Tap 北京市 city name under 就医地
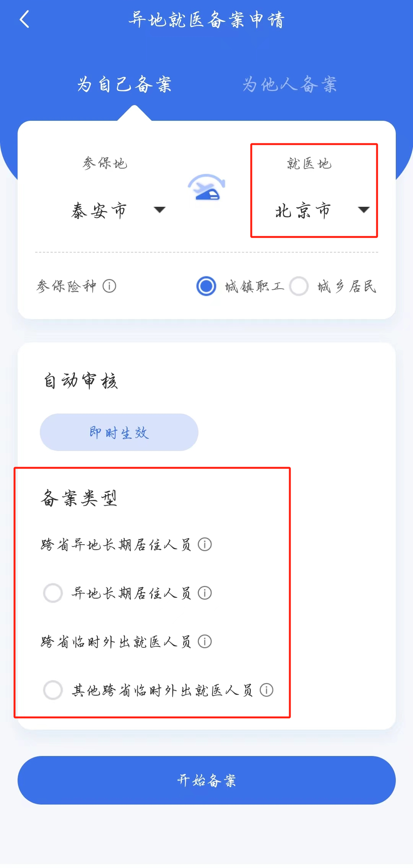The height and width of the screenshot is (868, 413). tap(303, 211)
